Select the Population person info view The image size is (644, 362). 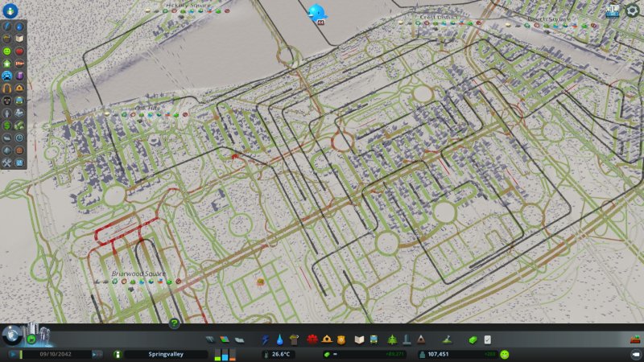7,113
